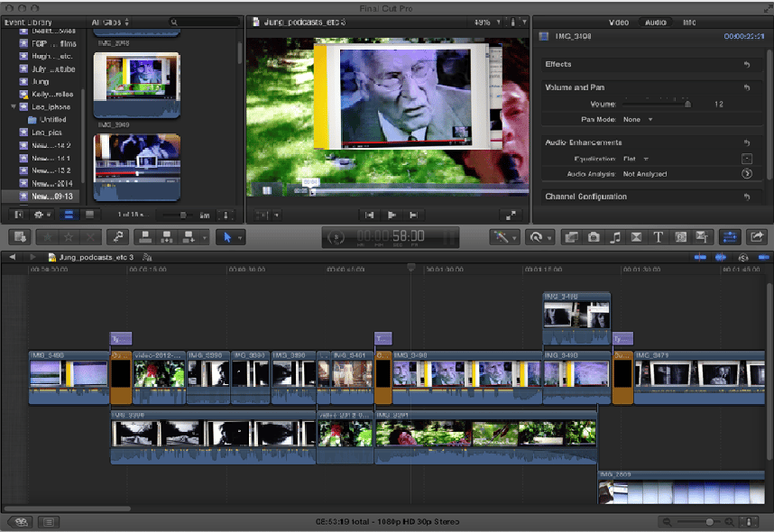Open the Photos browser camera icon
Image resolution: width=774 pixels, height=532 pixels.
click(x=594, y=237)
